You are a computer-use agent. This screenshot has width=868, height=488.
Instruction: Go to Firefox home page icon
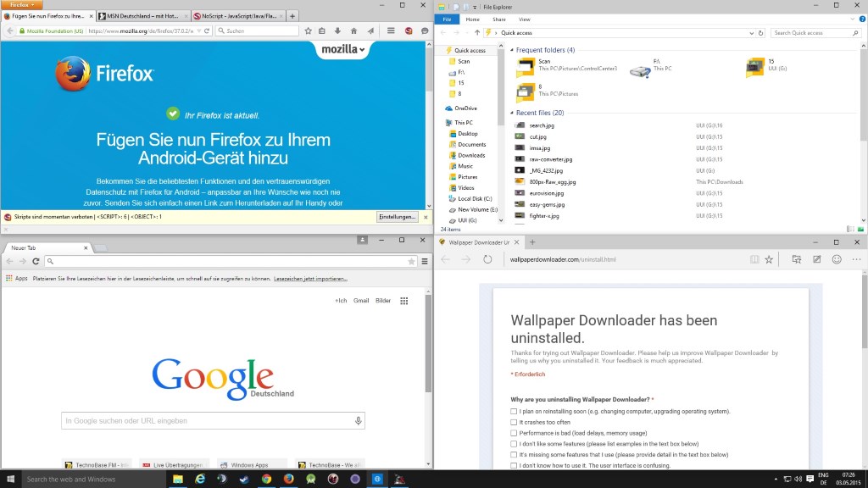(353, 31)
